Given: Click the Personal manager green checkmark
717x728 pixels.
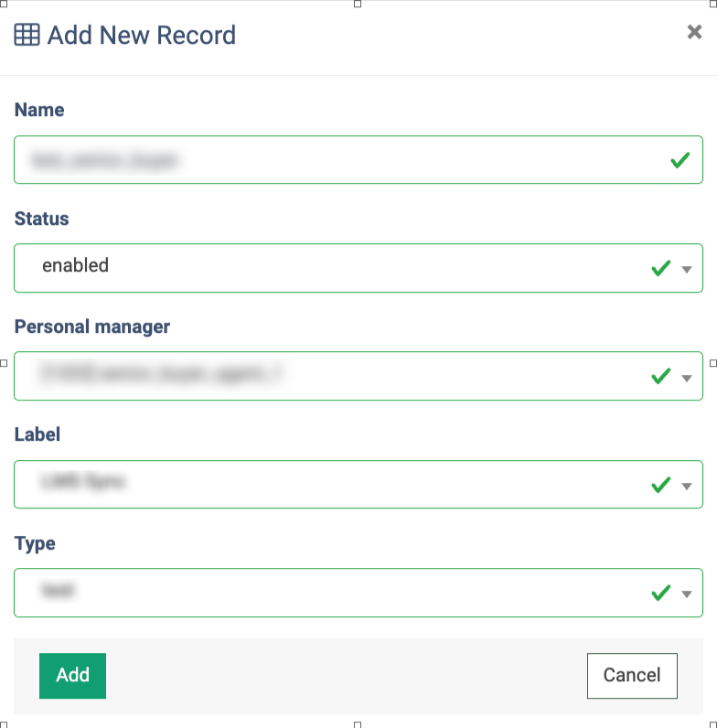Looking at the screenshot, I should (x=660, y=377).
